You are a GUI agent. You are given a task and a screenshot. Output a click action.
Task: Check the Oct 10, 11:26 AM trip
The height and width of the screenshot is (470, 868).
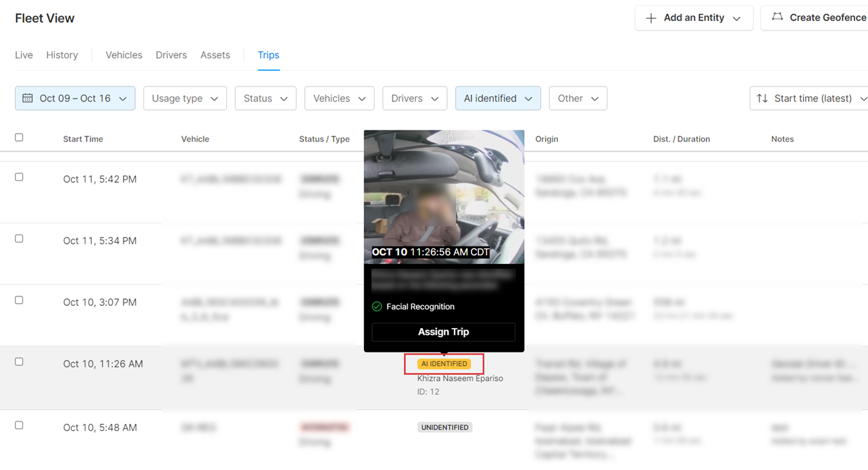[19, 361]
